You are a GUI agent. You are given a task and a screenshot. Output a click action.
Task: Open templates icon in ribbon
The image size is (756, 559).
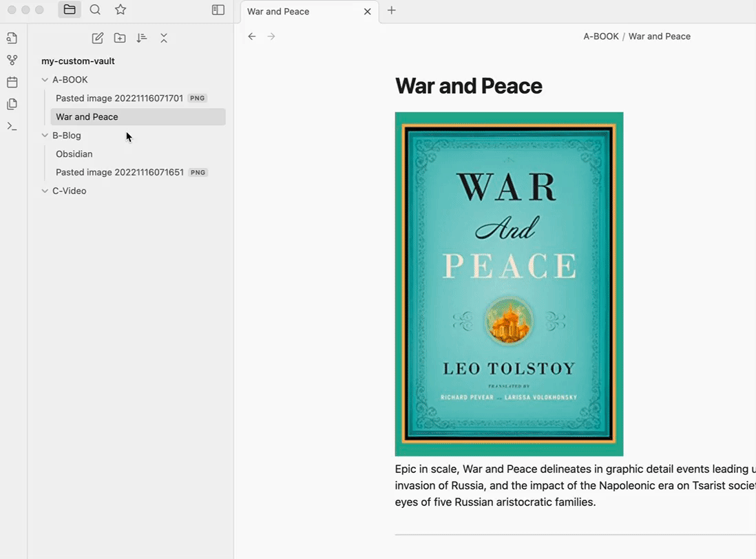click(12, 104)
